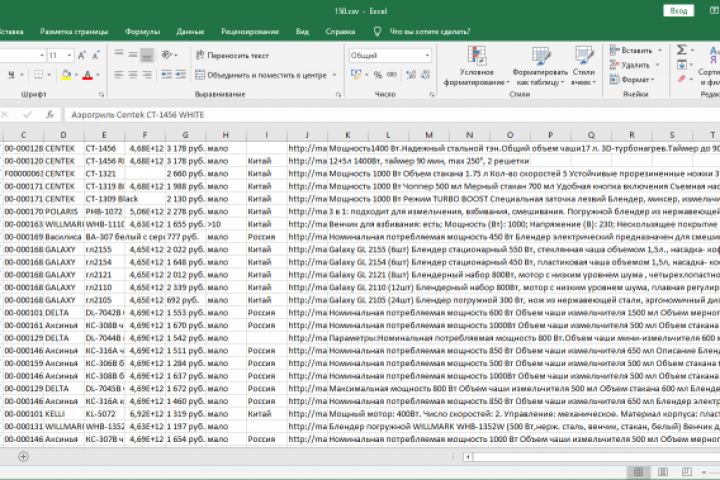Viewport: 720px width, 480px height.
Task: Increase the font size with the larger A
Action: [82, 56]
